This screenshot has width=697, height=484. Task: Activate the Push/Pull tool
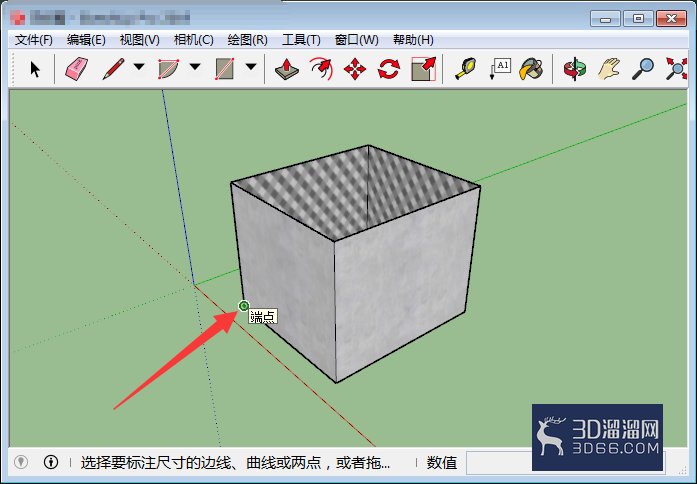(287, 69)
